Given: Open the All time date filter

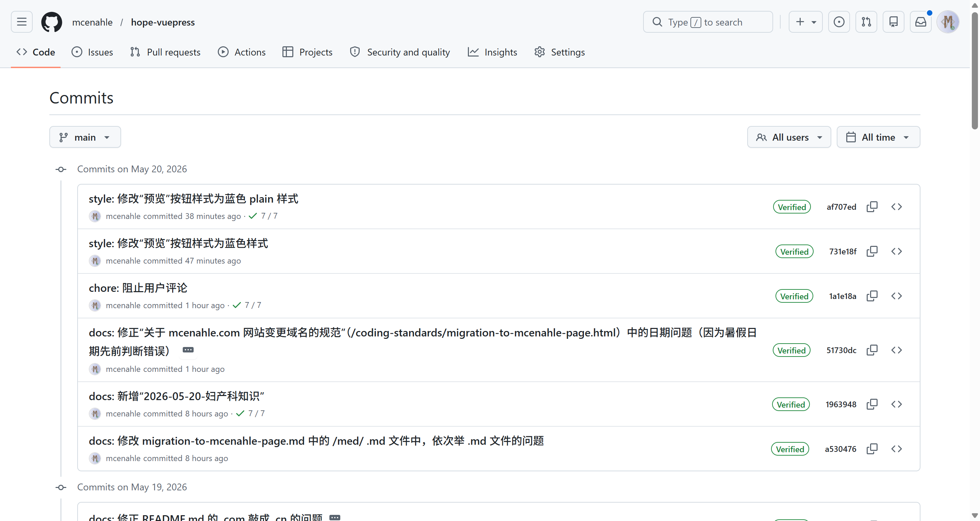Looking at the screenshot, I should pos(878,137).
